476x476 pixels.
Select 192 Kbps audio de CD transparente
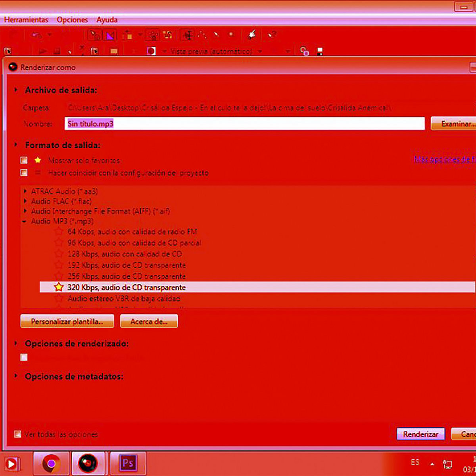tap(126, 265)
